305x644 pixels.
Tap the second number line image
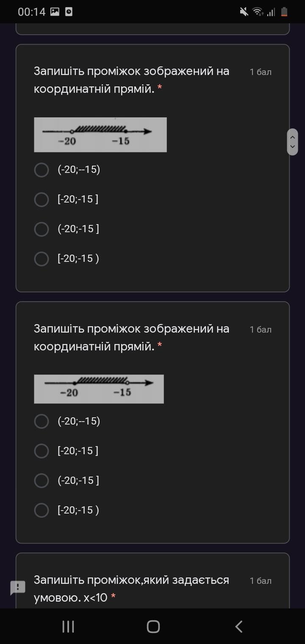click(x=99, y=389)
